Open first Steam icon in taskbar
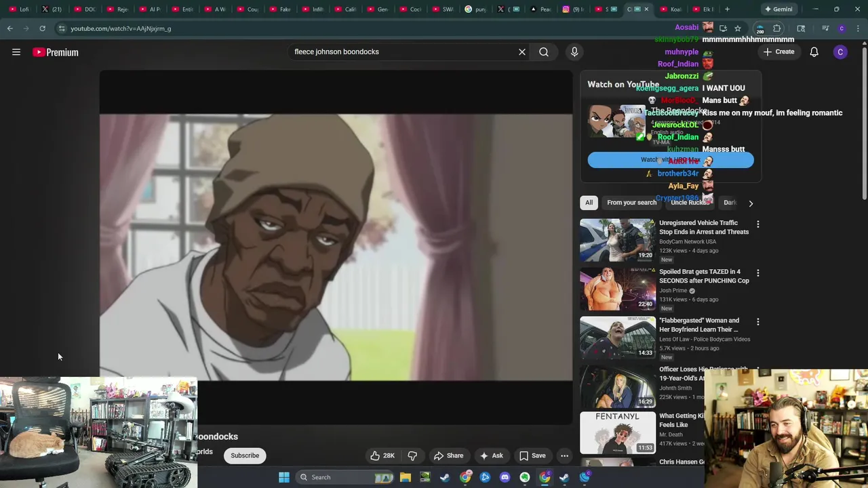The height and width of the screenshot is (488, 868). 445,477
